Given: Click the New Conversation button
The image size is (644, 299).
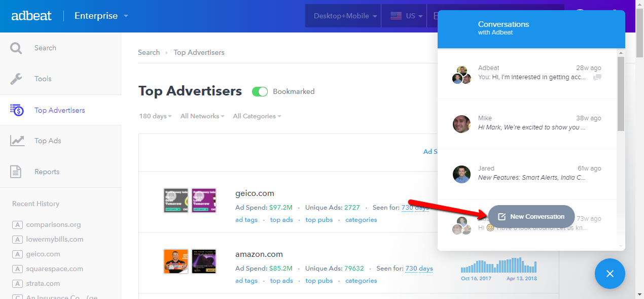Looking at the screenshot, I should tap(531, 217).
